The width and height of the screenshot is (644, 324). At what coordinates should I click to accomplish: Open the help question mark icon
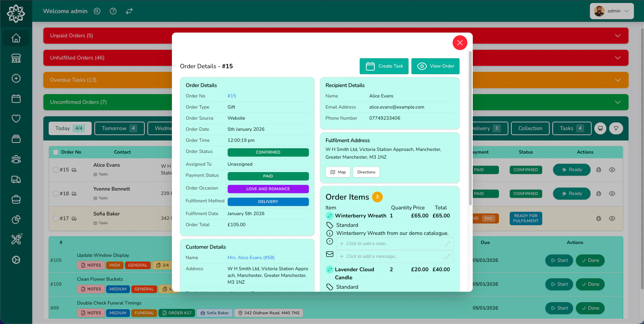[113, 11]
